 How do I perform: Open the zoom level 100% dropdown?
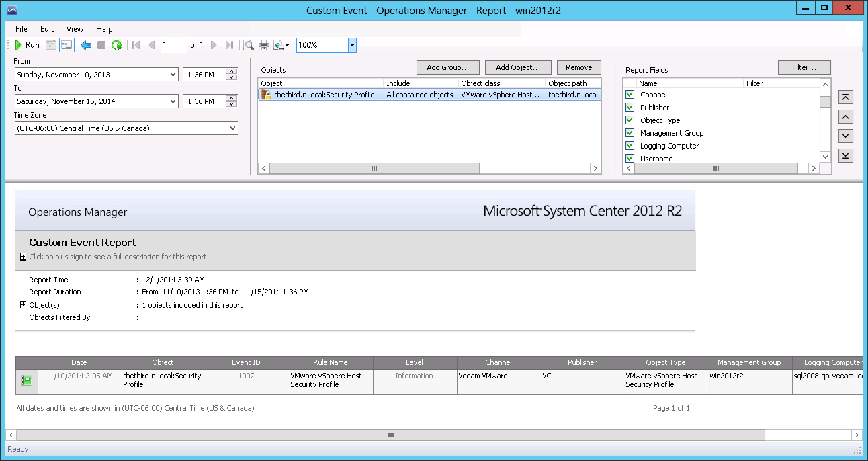pyautogui.click(x=352, y=45)
